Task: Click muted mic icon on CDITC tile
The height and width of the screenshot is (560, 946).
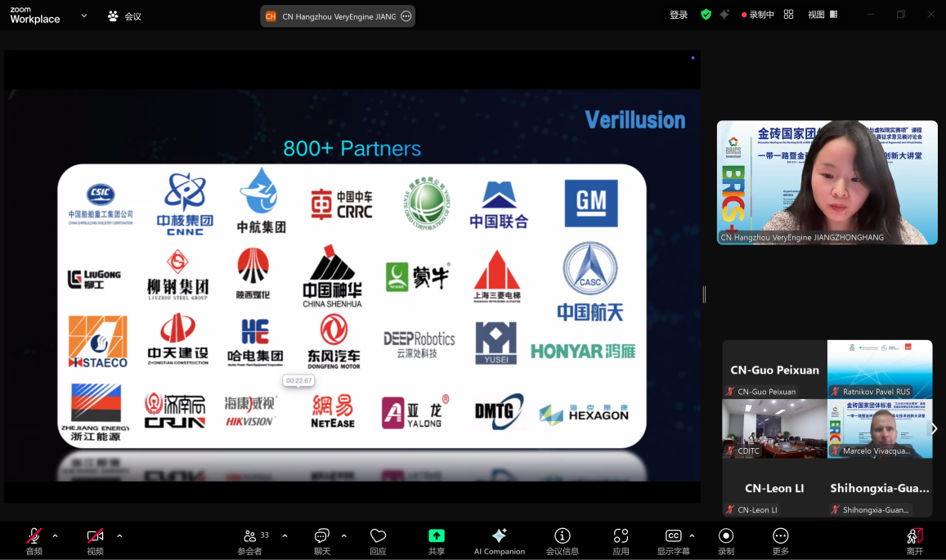Action: (730, 450)
